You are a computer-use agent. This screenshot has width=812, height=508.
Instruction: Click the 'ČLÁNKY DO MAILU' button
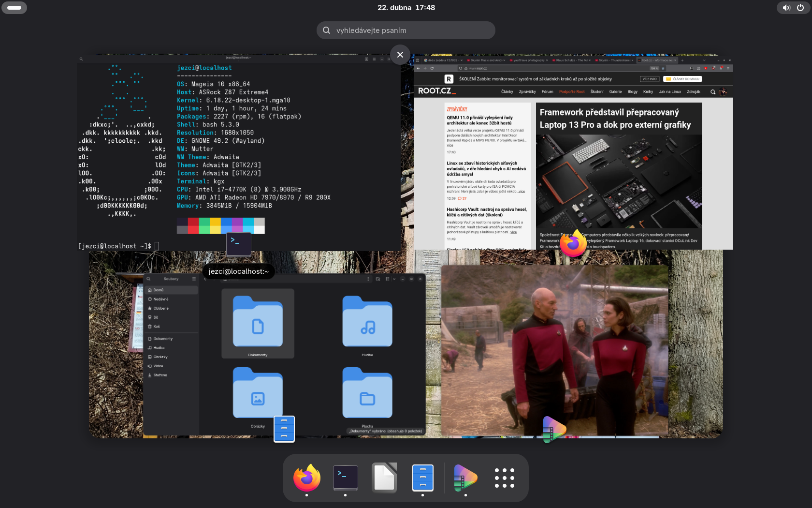point(683,79)
